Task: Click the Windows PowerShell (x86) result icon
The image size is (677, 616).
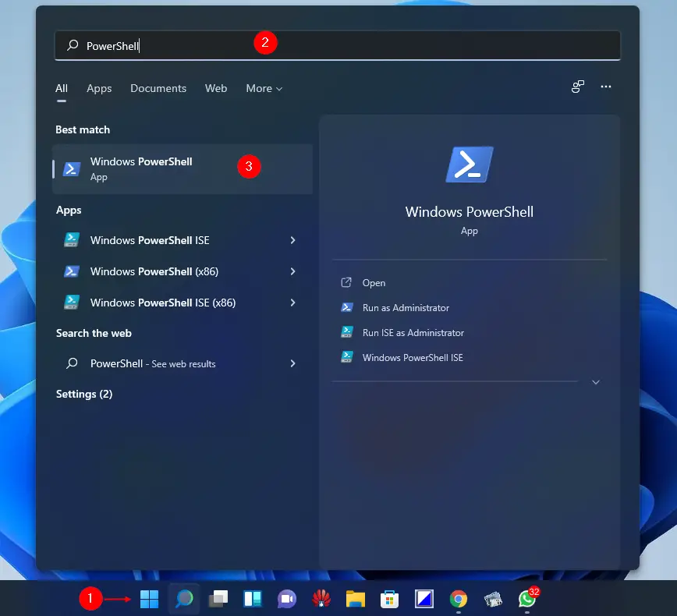Action: [72, 271]
